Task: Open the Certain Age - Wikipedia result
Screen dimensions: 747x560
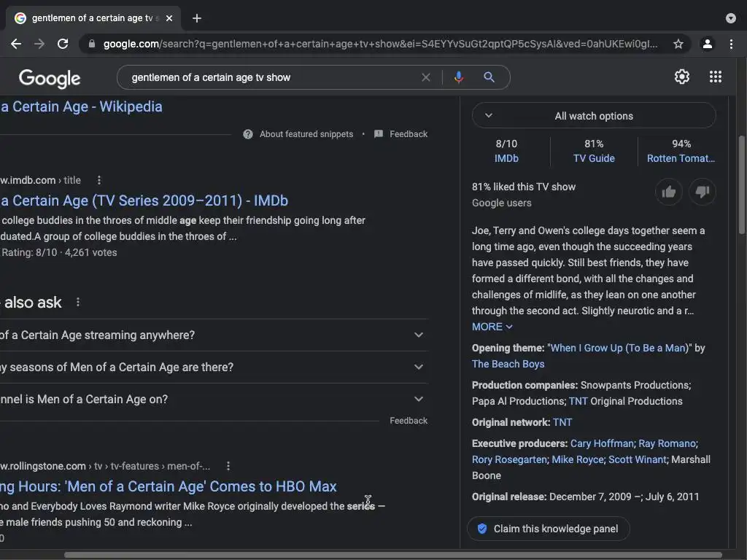Action: pos(82,106)
